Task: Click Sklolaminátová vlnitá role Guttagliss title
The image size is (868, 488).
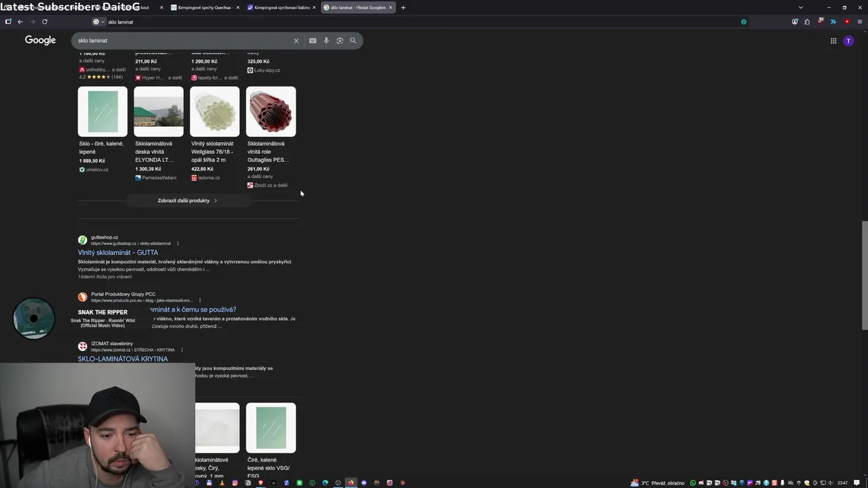Action: click(x=269, y=152)
